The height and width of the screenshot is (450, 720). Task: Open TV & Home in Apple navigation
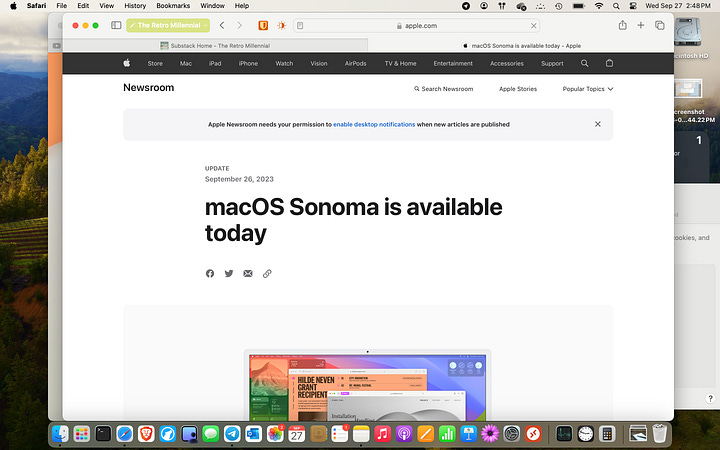coord(400,63)
